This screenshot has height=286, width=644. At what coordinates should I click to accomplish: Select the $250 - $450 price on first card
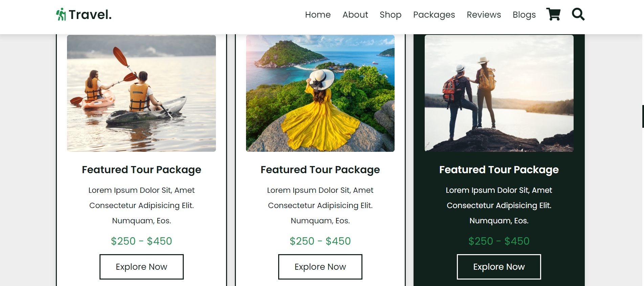(141, 241)
